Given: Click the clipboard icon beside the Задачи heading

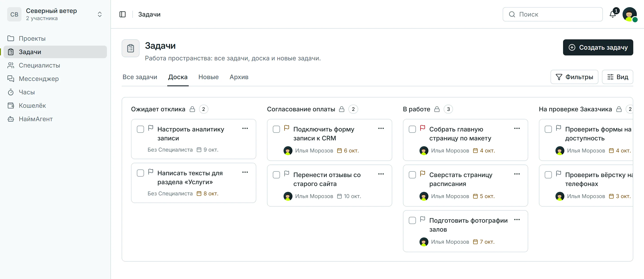Looking at the screenshot, I should tap(131, 48).
